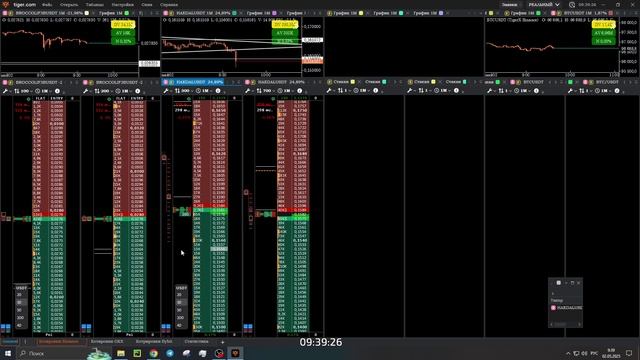The image size is (640, 360).
Task: Switch to the Статистика workspace tab
Action: click(196, 342)
